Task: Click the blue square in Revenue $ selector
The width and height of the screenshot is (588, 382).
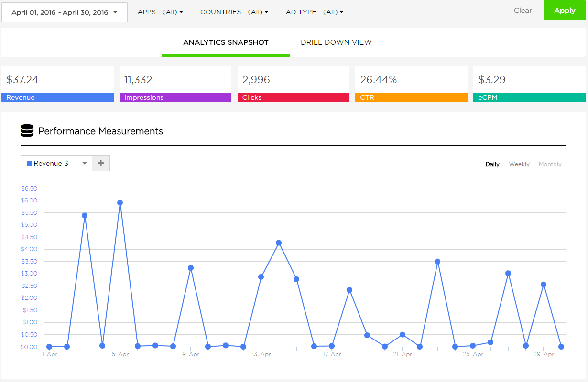Action: pos(29,164)
